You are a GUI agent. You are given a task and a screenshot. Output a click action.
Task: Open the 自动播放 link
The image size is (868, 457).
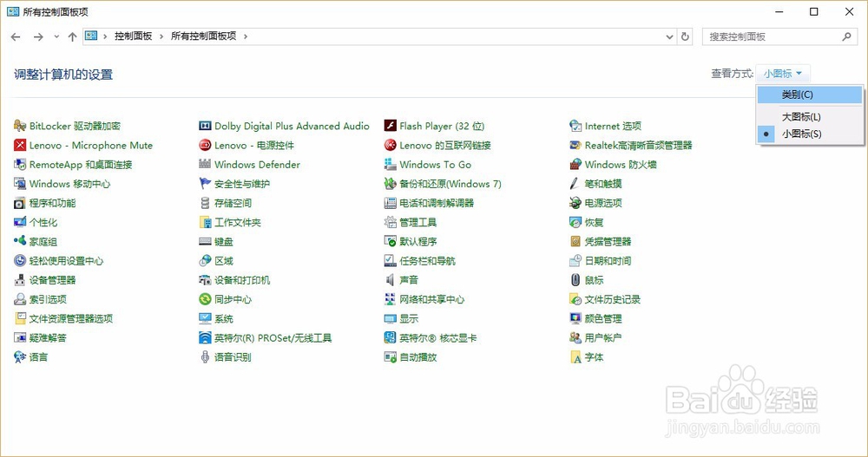click(x=418, y=357)
